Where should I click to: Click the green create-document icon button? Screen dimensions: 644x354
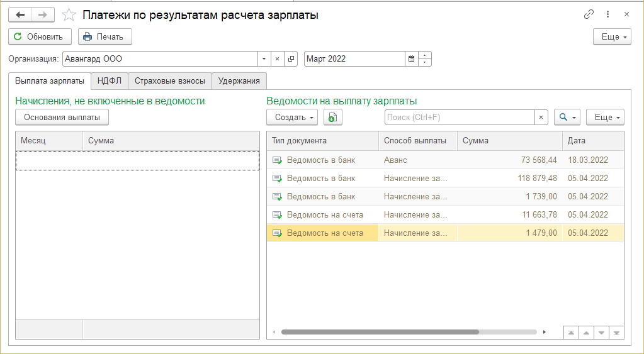[332, 117]
